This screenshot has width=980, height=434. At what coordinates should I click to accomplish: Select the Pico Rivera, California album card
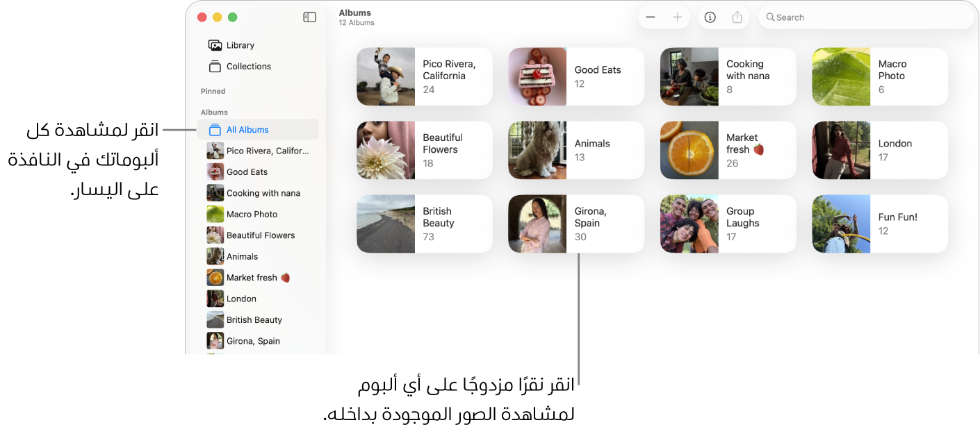tap(425, 76)
